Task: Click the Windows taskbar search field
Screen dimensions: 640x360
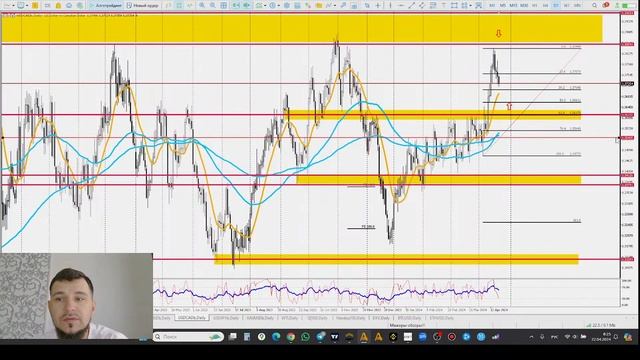Action: 188,337
